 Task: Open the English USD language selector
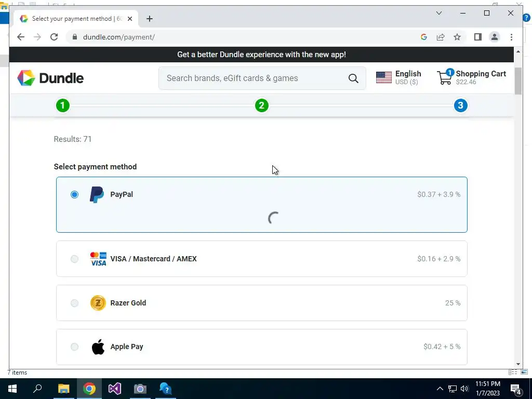point(398,78)
